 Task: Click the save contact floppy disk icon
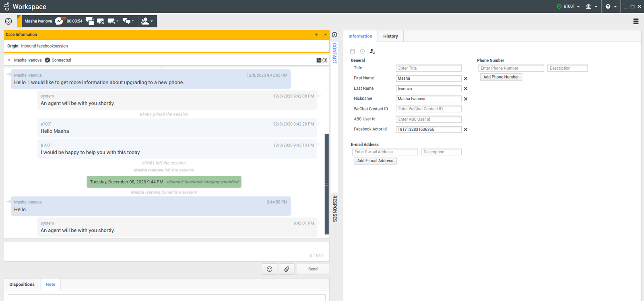pyautogui.click(x=353, y=52)
